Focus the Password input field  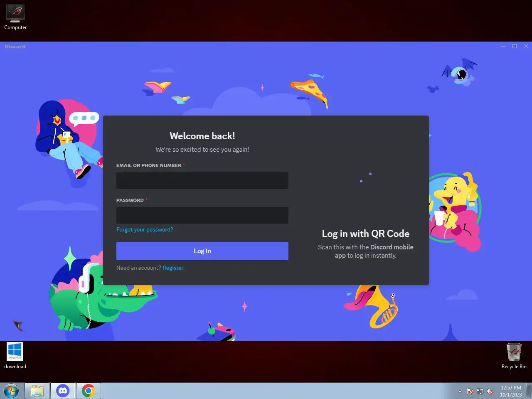[202, 215]
